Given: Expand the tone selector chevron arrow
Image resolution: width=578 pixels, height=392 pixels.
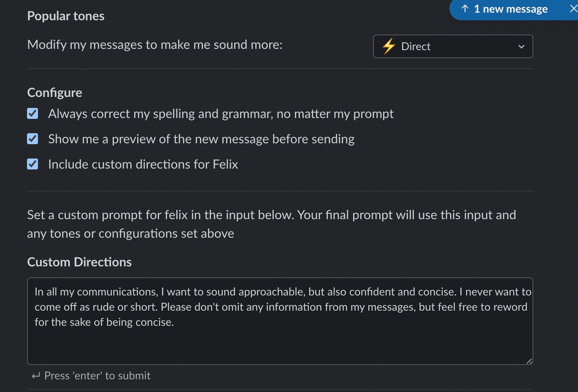Looking at the screenshot, I should 521,47.
